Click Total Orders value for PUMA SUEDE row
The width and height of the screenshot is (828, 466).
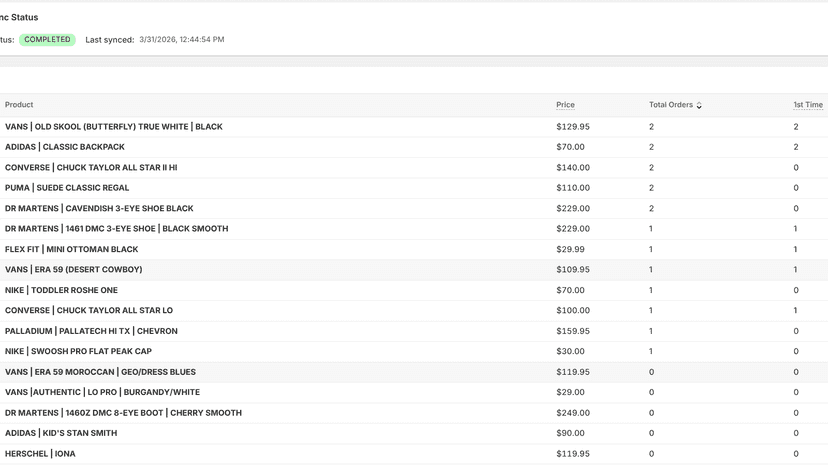tap(651, 188)
